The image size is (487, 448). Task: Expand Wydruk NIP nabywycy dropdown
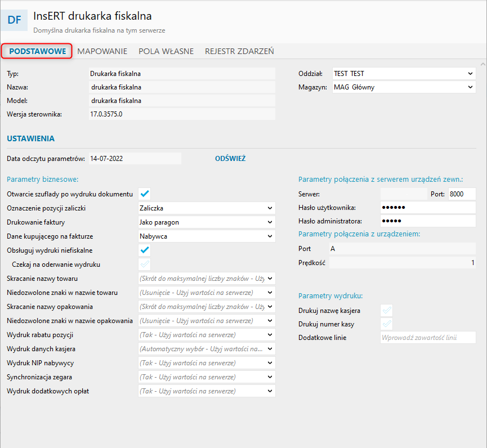tap(207, 363)
